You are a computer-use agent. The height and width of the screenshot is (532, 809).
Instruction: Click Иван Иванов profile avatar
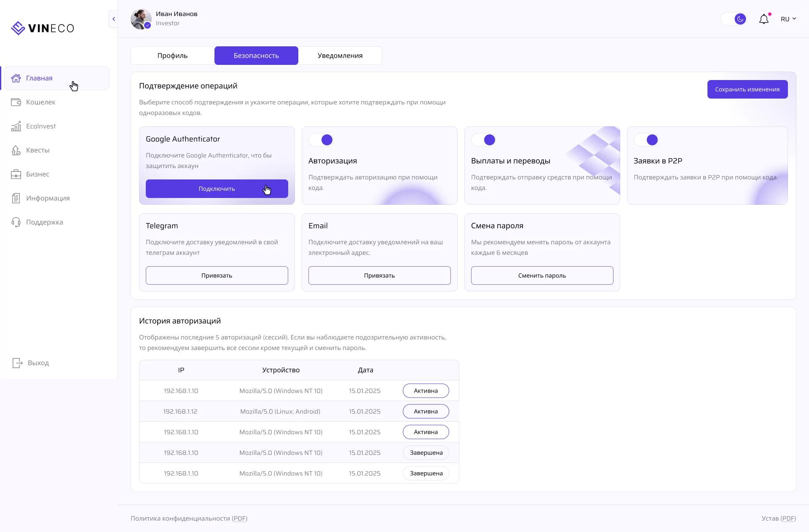pyautogui.click(x=141, y=19)
